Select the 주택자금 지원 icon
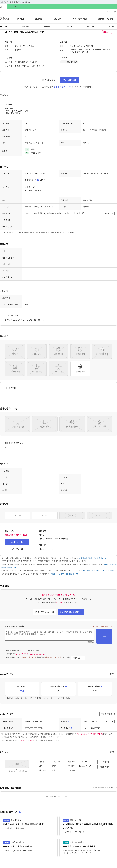Image resolution: width=117 pixels, height=868 pixels. coord(15,369)
